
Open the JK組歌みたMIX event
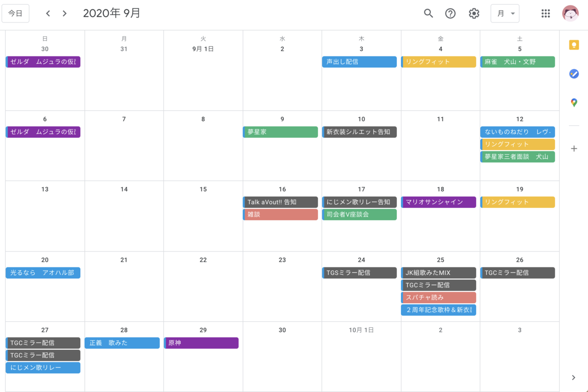[x=439, y=273]
